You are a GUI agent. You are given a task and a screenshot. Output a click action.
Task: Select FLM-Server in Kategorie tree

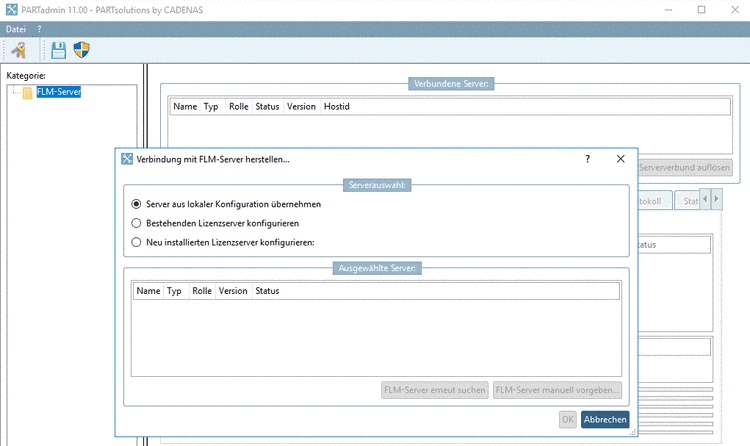(x=59, y=92)
